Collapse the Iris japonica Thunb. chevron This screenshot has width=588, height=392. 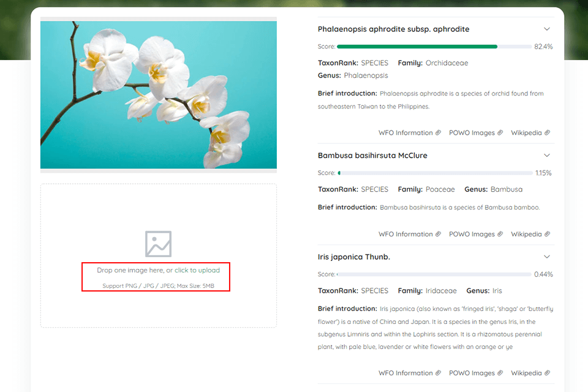click(x=547, y=257)
